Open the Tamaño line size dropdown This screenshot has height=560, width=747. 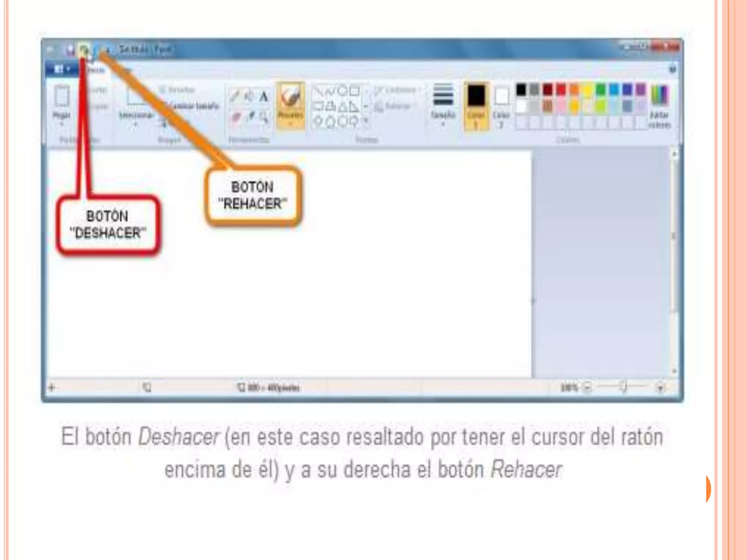(x=442, y=106)
